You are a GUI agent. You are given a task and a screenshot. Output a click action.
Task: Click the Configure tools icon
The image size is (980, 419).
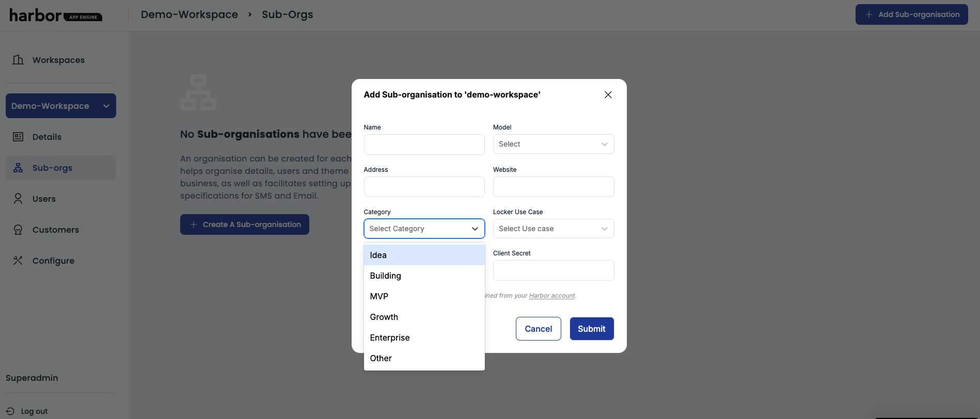[x=18, y=261]
